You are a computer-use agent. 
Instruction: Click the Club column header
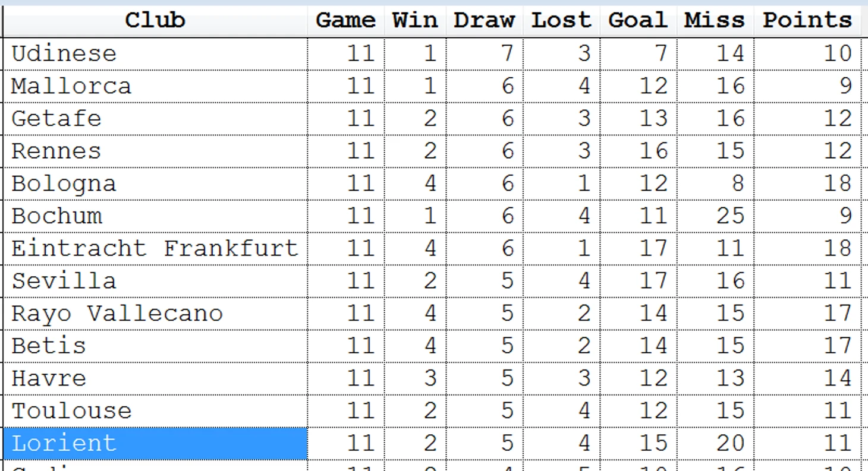click(155, 21)
